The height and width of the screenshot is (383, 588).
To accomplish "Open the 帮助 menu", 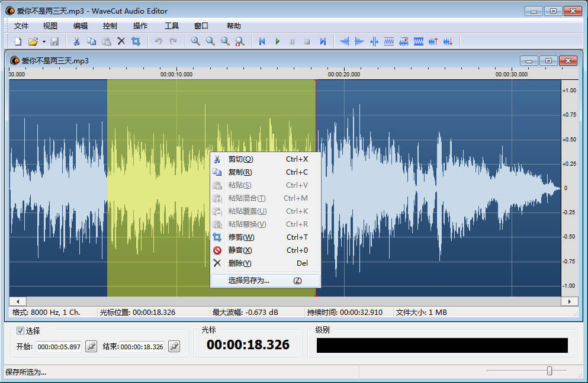I will point(234,26).
